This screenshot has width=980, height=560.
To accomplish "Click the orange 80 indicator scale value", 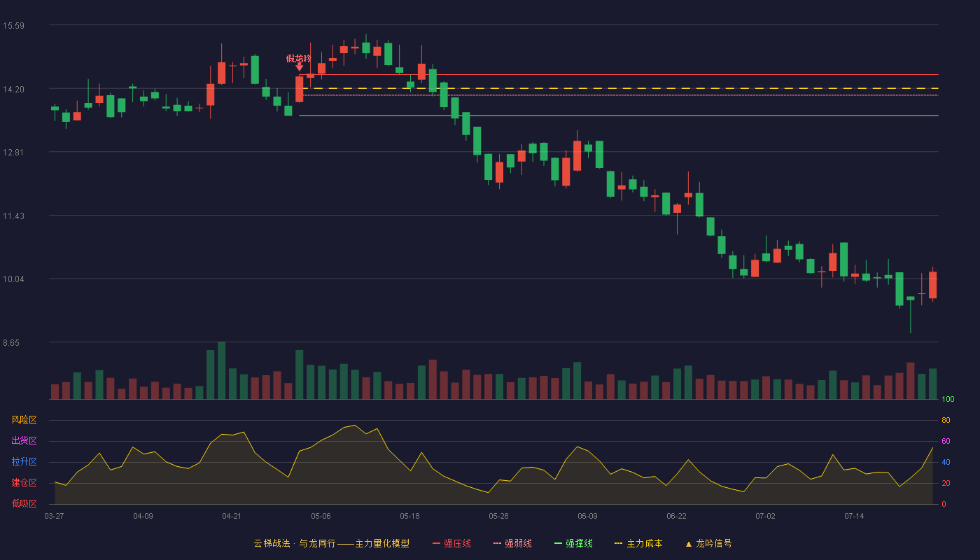I will tap(946, 420).
